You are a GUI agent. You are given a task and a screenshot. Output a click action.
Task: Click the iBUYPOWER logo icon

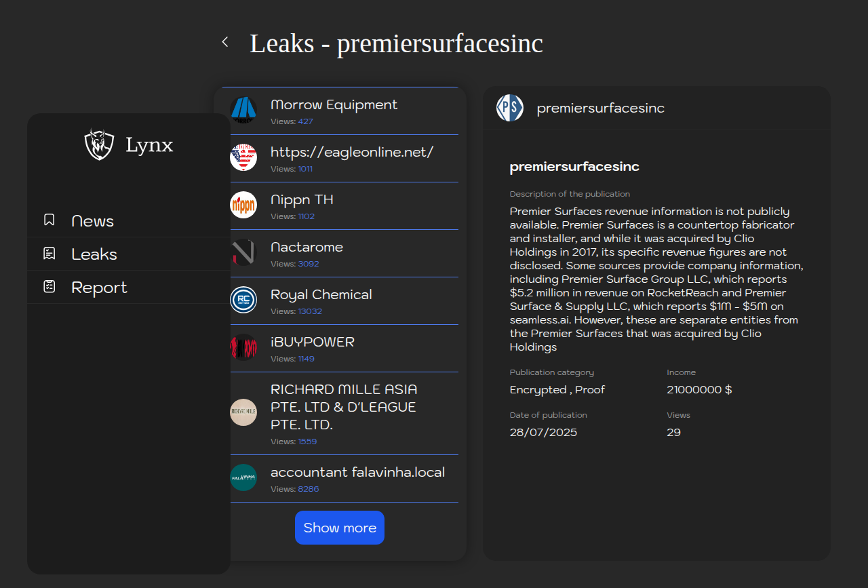(243, 347)
